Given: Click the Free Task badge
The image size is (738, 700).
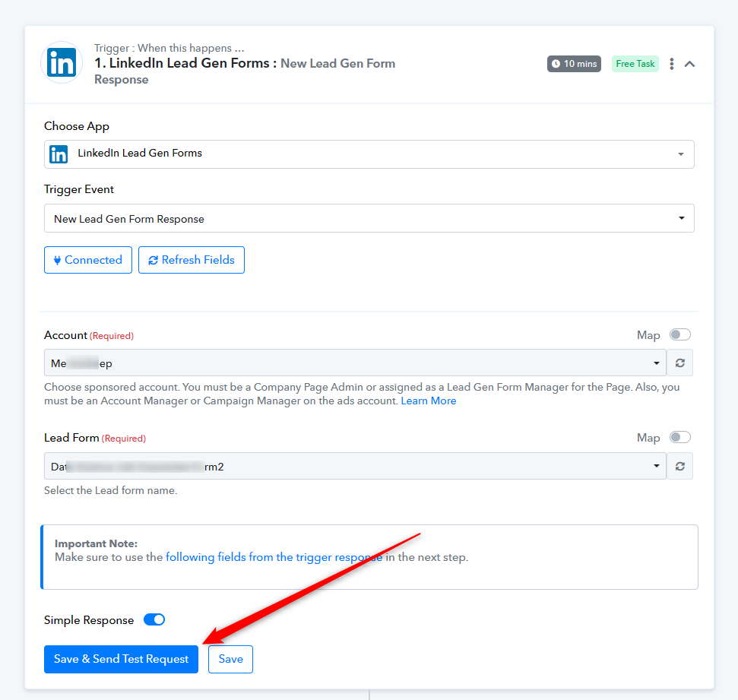Looking at the screenshot, I should pos(635,64).
